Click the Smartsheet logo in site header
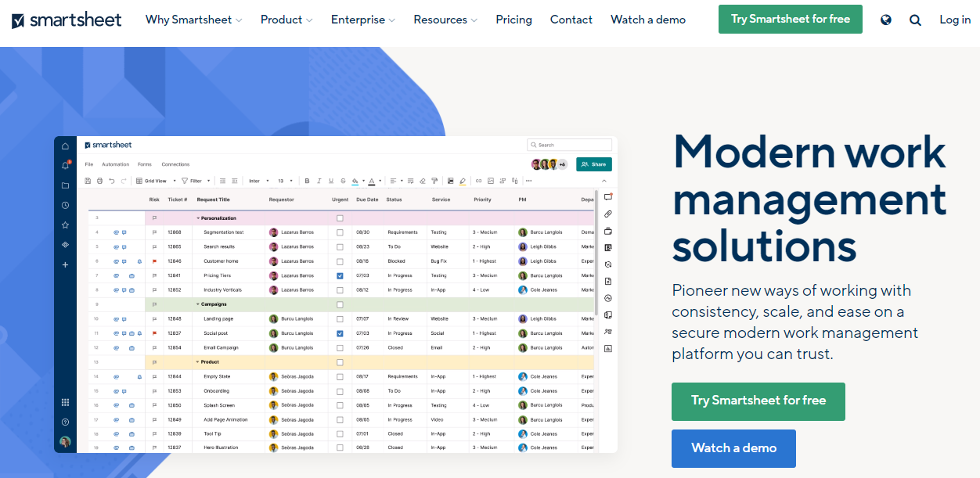Image resolution: width=980 pixels, height=478 pixels. coord(67,20)
